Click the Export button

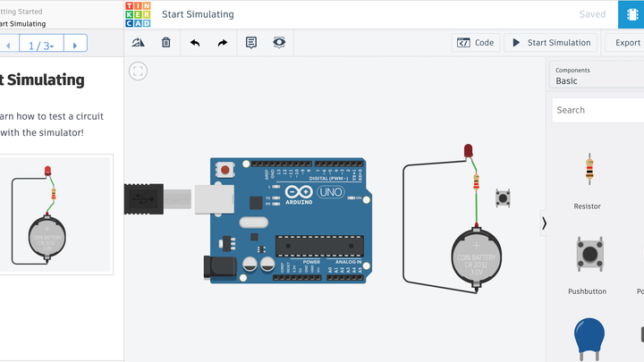624,43
